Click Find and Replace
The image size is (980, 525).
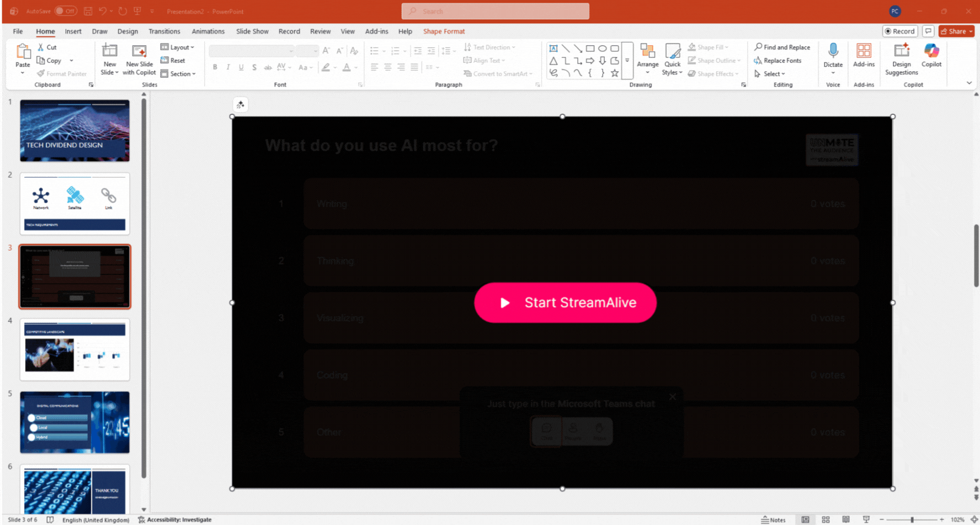tap(782, 47)
